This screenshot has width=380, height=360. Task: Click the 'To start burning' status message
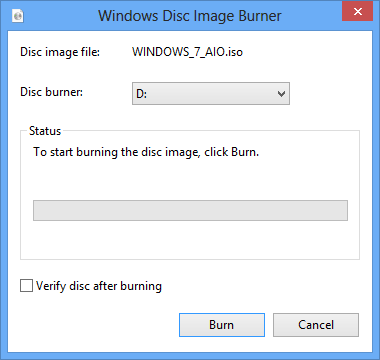tap(146, 152)
